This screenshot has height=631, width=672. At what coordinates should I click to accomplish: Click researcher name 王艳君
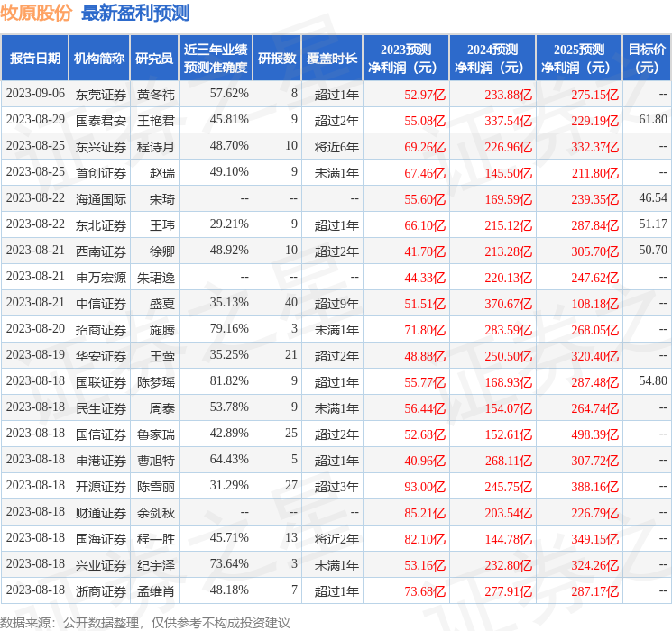click(155, 121)
